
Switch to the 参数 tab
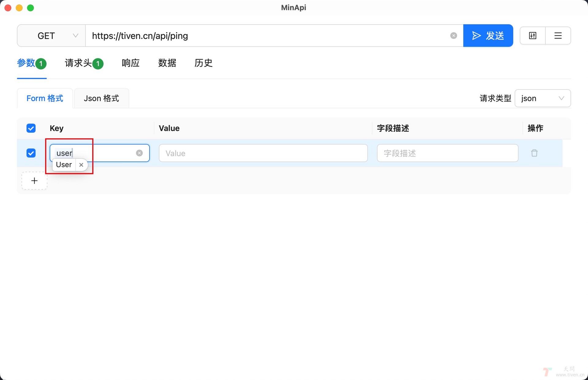(x=32, y=63)
